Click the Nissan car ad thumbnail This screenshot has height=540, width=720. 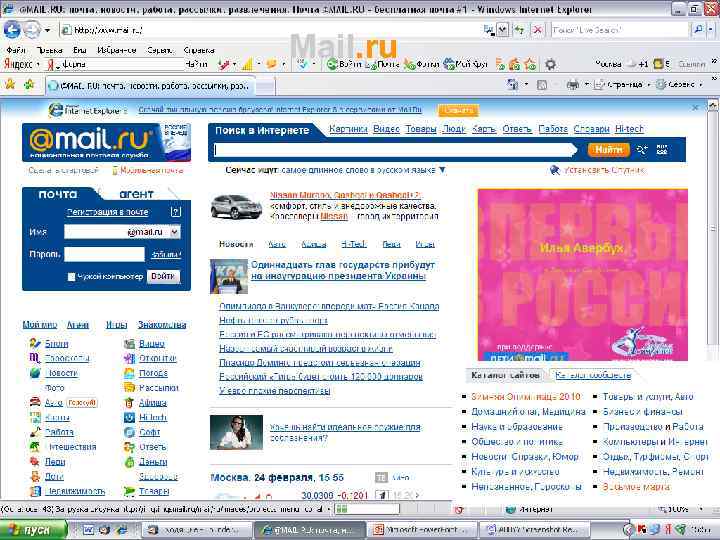[x=236, y=207]
